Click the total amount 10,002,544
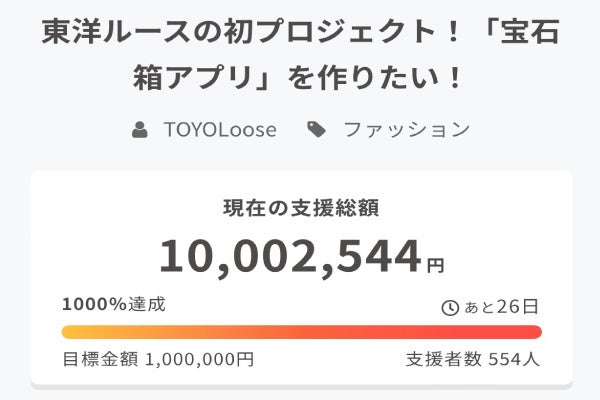The height and width of the screenshot is (400, 600). coord(290,257)
